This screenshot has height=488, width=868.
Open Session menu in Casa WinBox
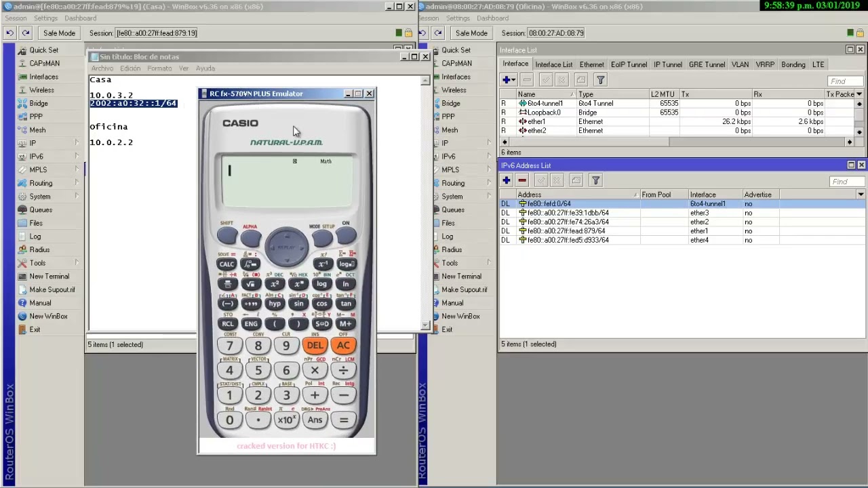[16, 18]
